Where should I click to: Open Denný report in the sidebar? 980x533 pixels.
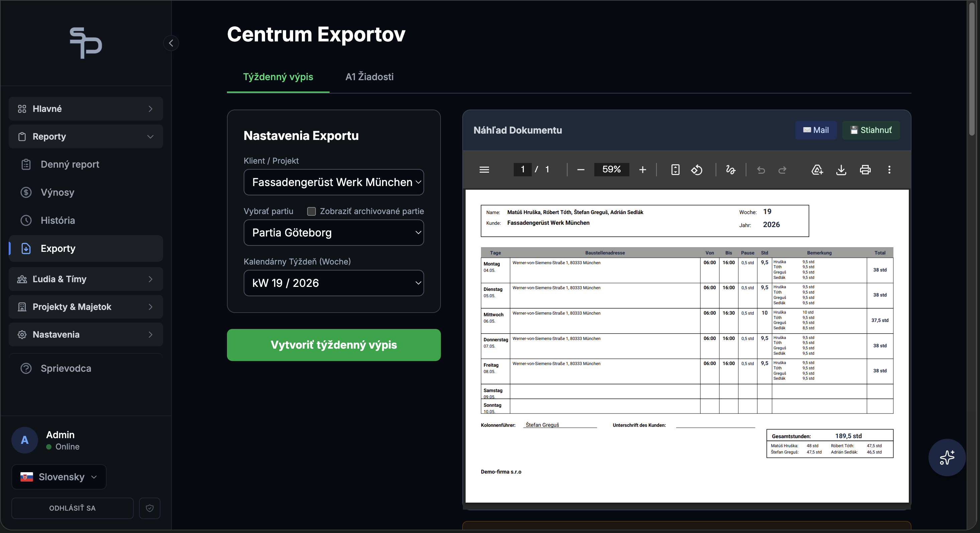(x=86, y=164)
